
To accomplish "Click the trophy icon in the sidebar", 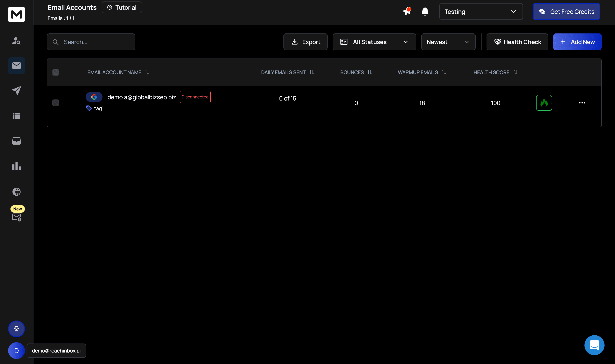I will 17,329.
